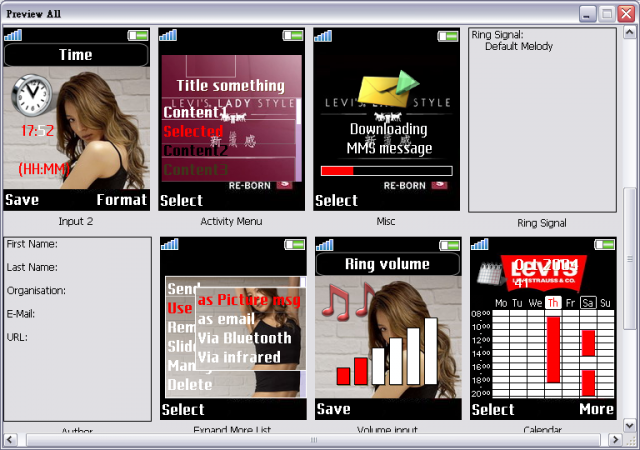Click the (HH:MM) format label
This screenshot has width=640, height=450.
44,169
